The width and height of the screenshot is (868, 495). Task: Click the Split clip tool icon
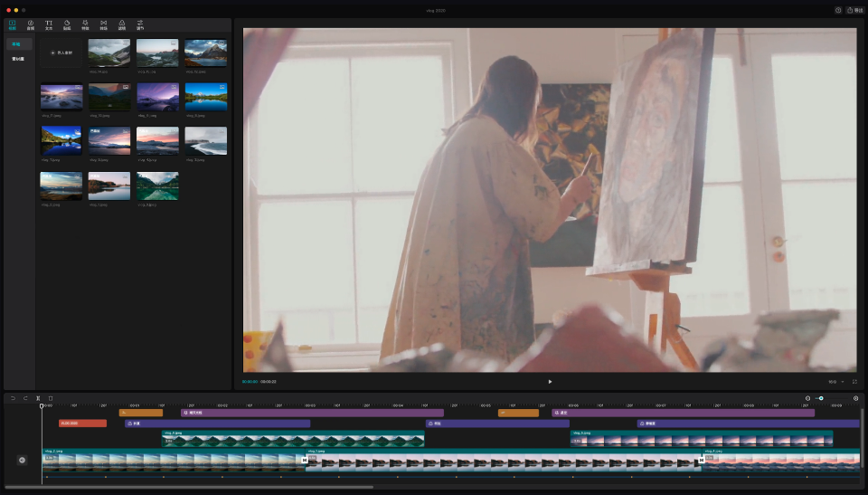(x=38, y=398)
